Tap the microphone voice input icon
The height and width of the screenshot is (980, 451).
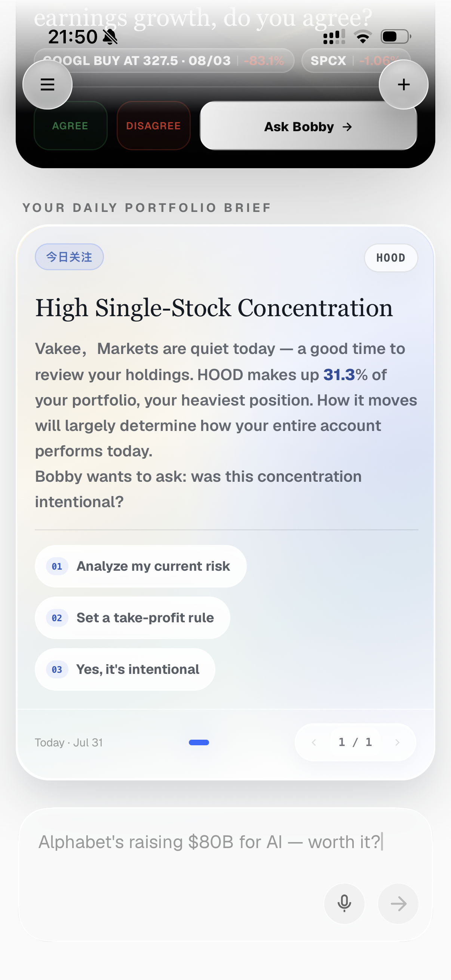pos(344,903)
